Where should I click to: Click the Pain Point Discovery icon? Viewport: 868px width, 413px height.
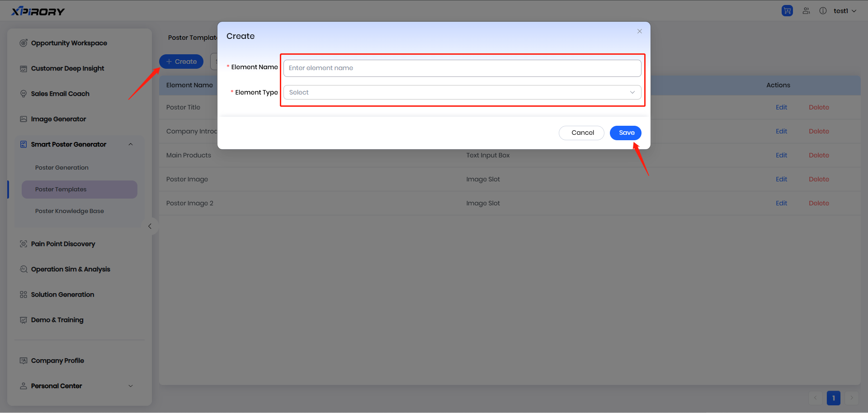[24, 244]
